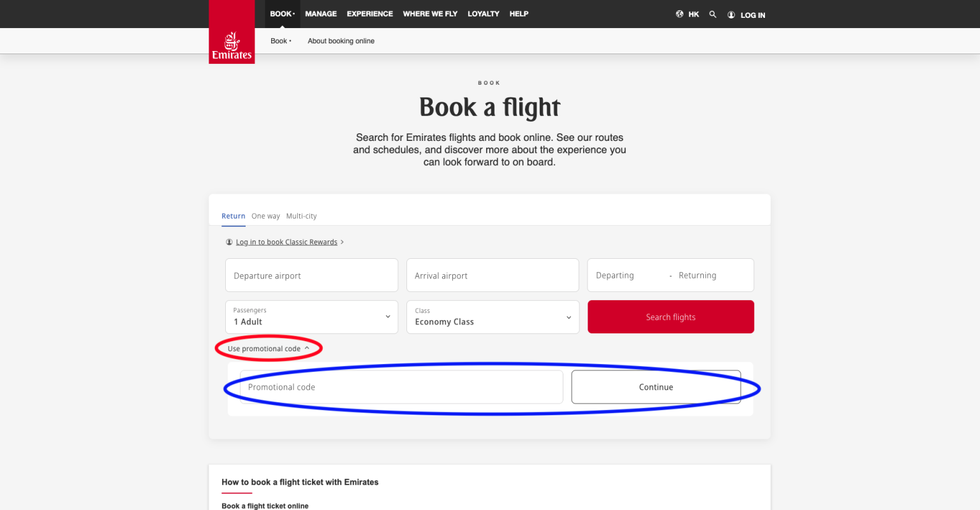Click the person icon beside Classic Rewards text
Screen dimensions: 980x510
click(x=229, y=242)
